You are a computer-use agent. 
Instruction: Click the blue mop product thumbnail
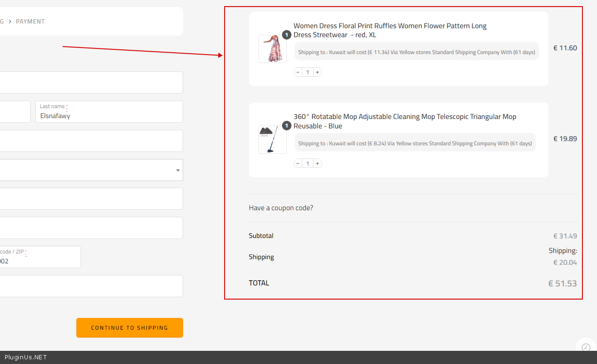tap(272, 140)
